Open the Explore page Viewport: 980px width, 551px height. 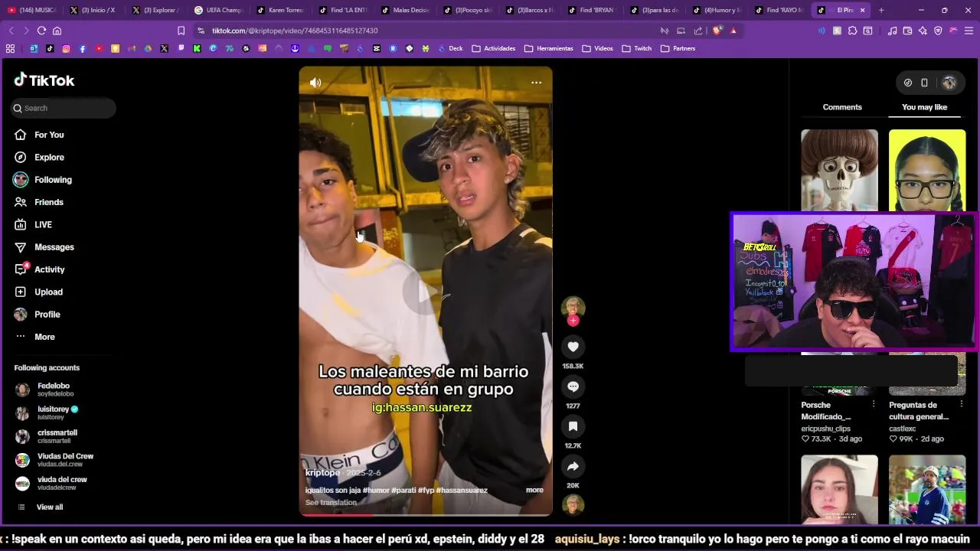[49, 157]
